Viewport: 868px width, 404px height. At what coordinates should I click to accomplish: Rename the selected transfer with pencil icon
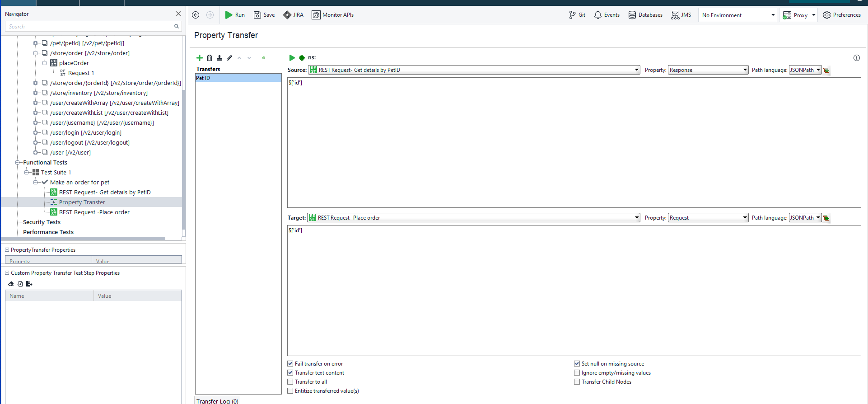(229, 58)
